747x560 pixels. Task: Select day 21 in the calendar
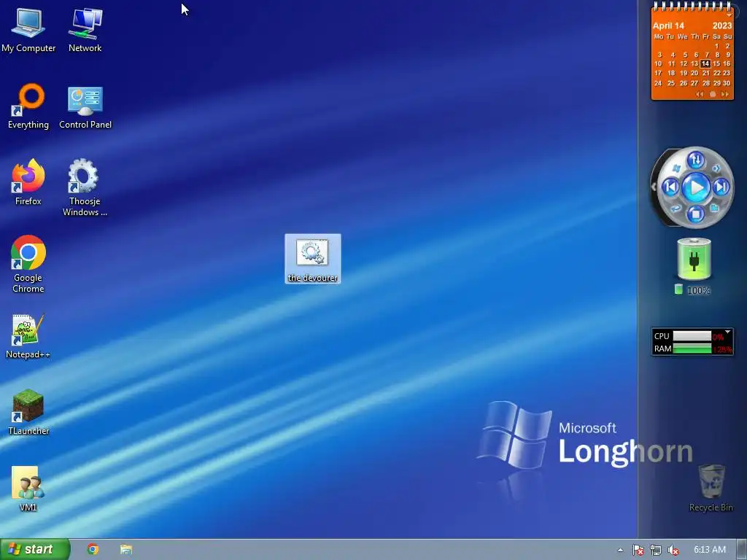click(705, 74)
